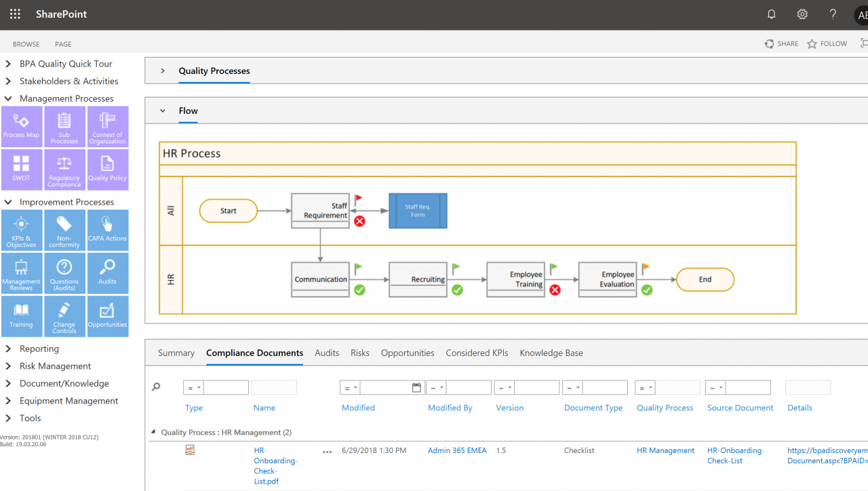Open the CAPA Actions tile
Viewport: 868px width, 491px height.
click(x=107, y=231)
